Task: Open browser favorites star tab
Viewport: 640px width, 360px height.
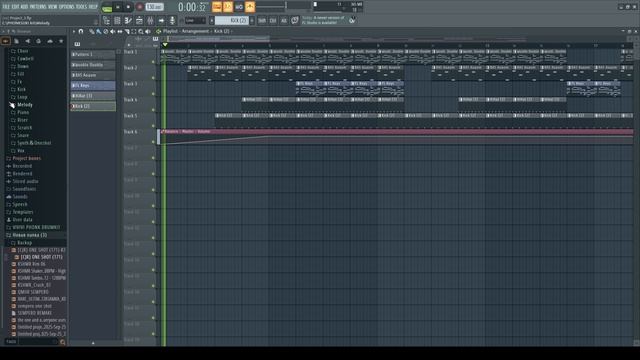Action: 61,41
